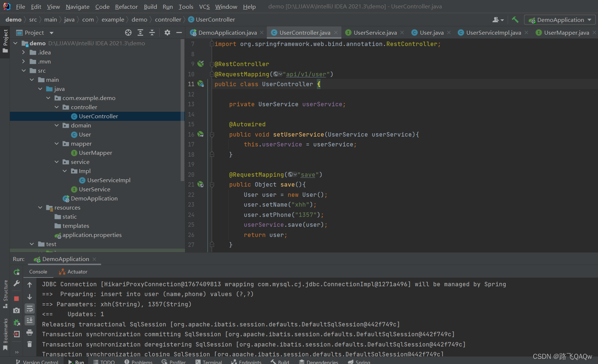
Task: Fold the save method at line 21
Action: point(212,185)
